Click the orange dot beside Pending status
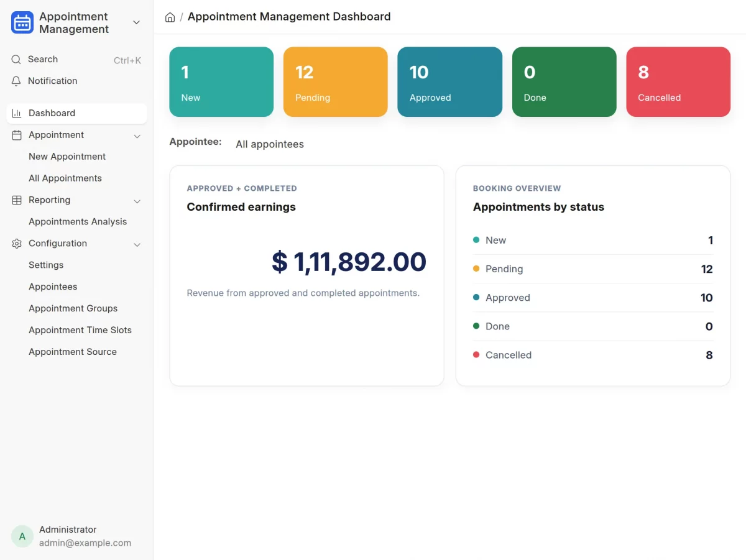The height and width of the screenshot is (560, 746). click(x=476, y=269)
